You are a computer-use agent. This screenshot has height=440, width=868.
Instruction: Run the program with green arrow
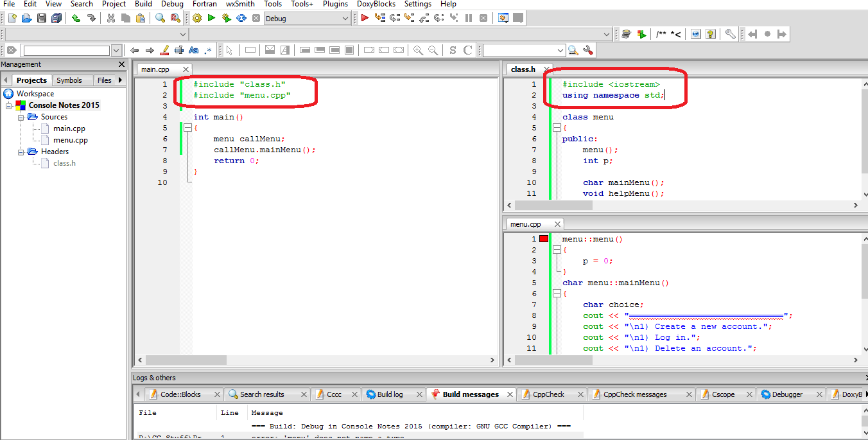(x=211, y=18)
